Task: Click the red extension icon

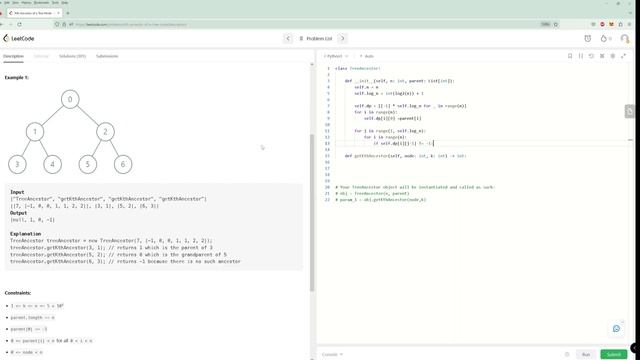Action: pos(602,24)
